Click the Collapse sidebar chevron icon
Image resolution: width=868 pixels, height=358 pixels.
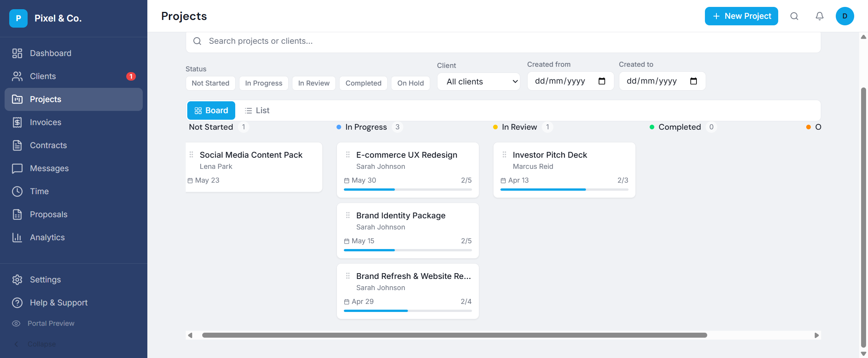pyautogui.click(x=16, y=344)
